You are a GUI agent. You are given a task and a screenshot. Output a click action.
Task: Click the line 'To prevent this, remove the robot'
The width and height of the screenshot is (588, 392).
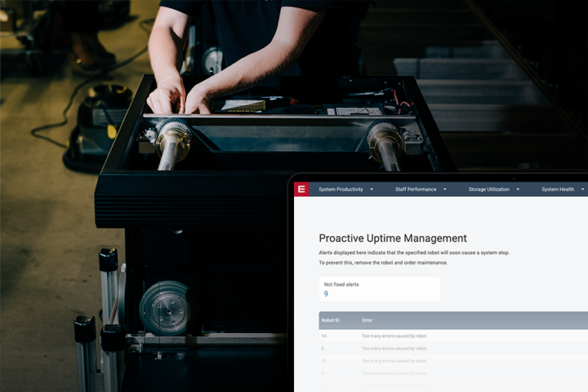[x=383, y=263]
